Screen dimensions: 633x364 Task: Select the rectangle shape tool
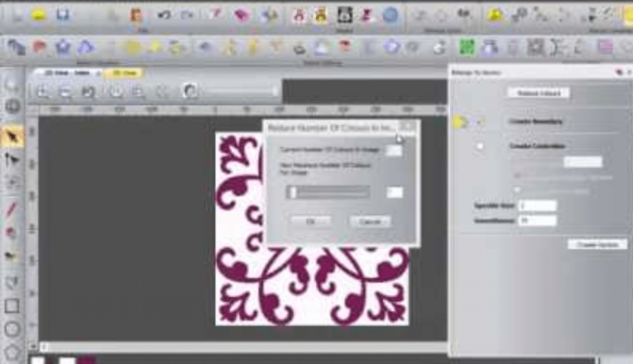(12, 306)
